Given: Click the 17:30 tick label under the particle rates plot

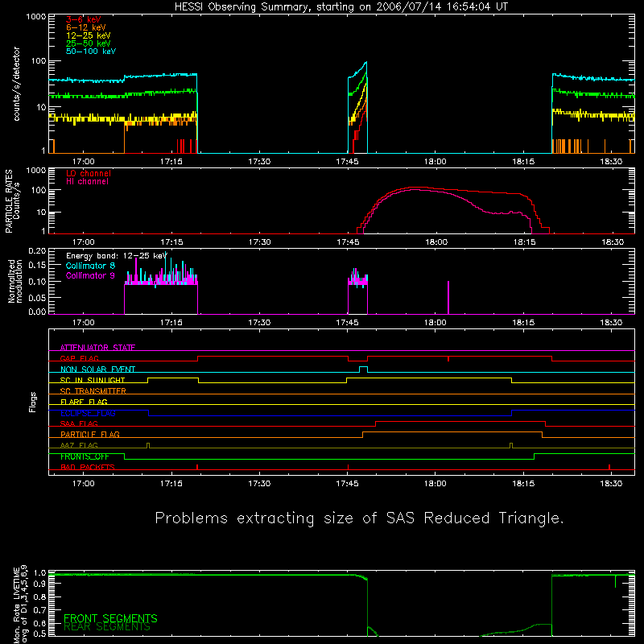Looking at the screenshot, I should tap(259, 242).
